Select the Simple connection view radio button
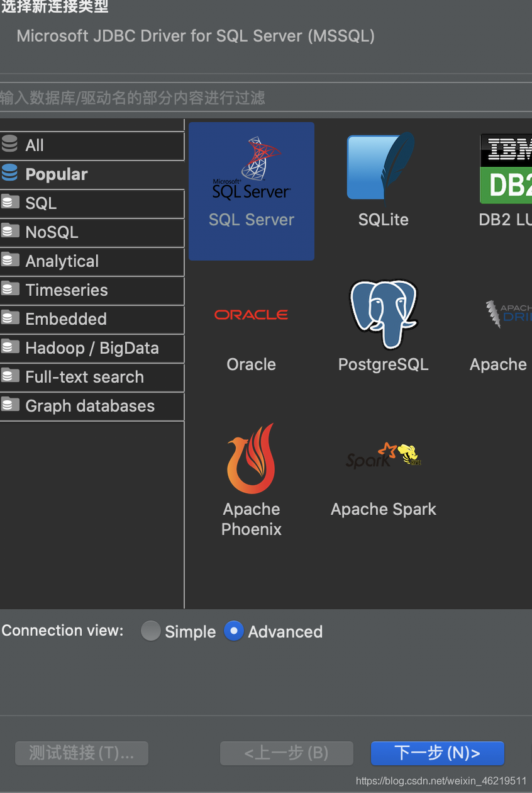 coord(151,631)
